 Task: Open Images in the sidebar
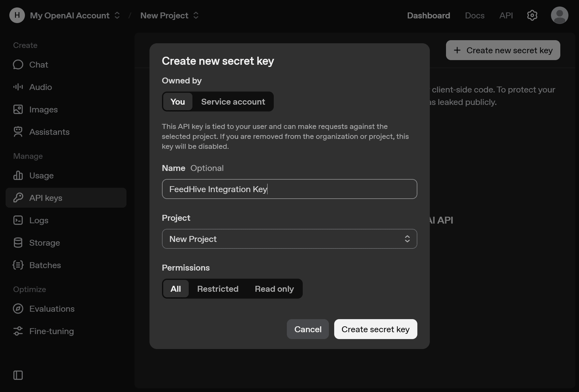coord(66,109)
